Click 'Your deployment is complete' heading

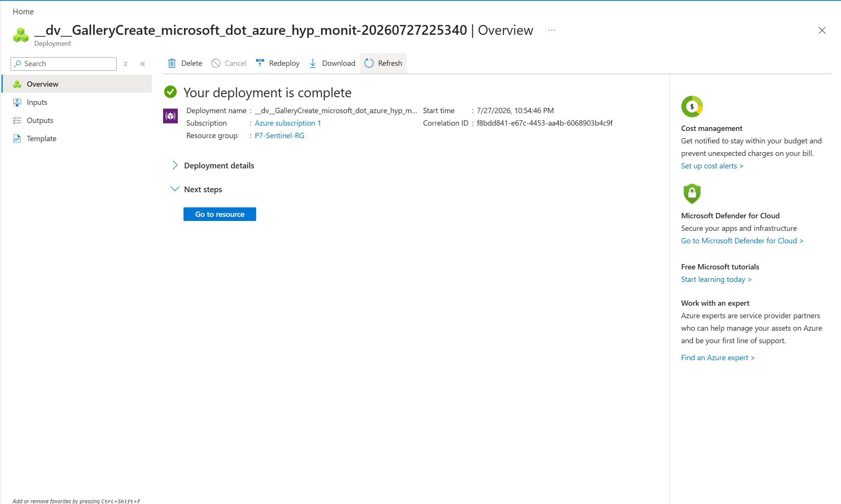coord(267,93)
